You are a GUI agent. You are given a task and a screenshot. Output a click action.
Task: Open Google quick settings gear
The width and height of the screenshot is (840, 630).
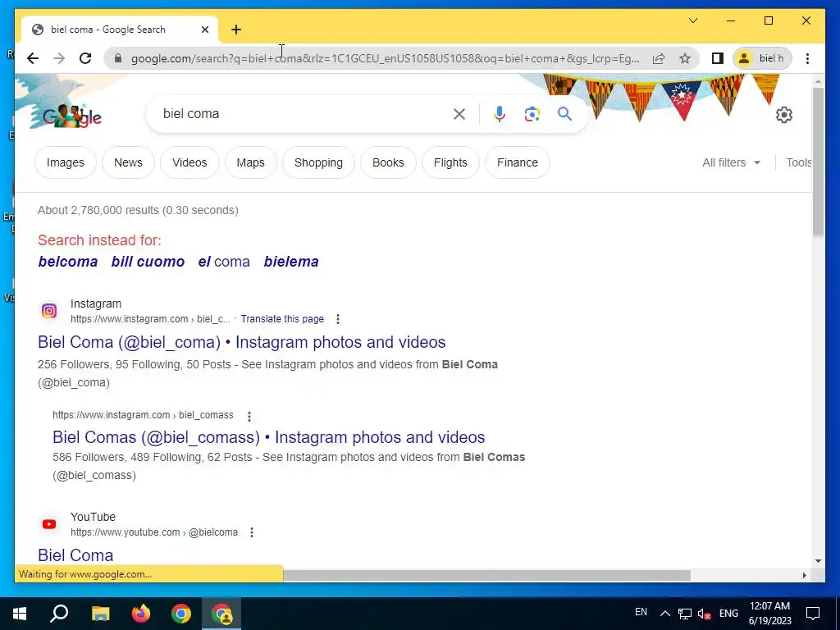coord(783,114)
